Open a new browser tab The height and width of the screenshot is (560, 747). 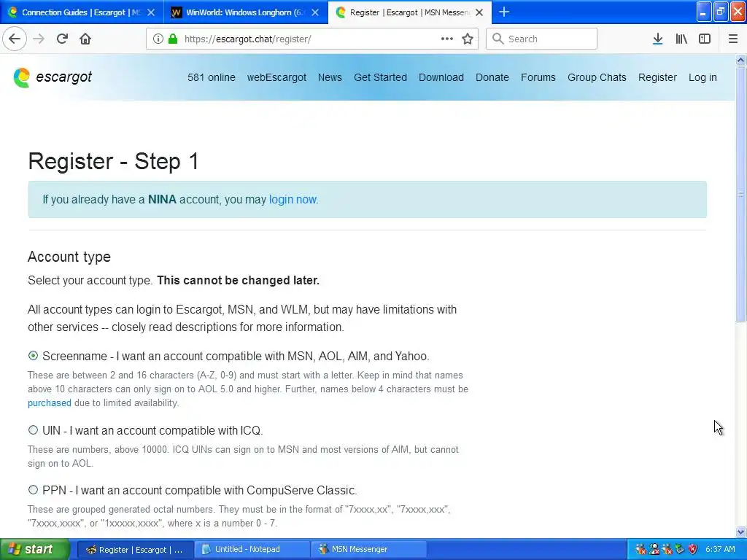tap(504, 12)
